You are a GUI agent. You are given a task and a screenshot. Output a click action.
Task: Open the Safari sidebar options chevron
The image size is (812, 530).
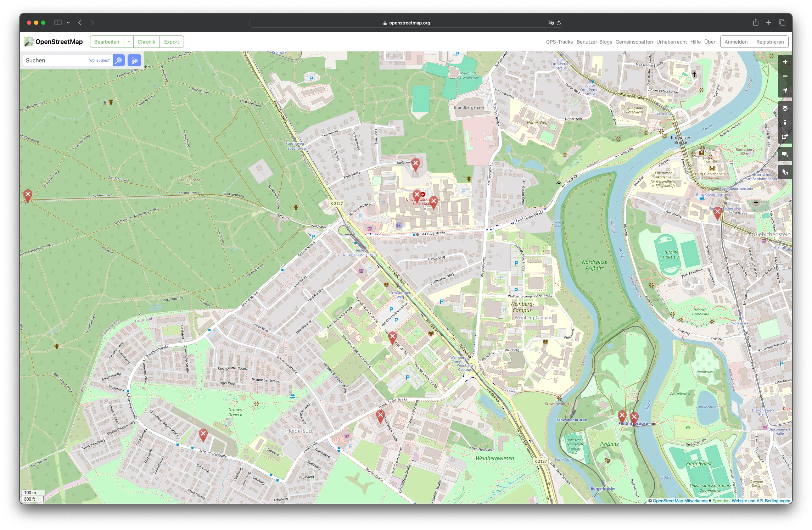pos(68,23)
